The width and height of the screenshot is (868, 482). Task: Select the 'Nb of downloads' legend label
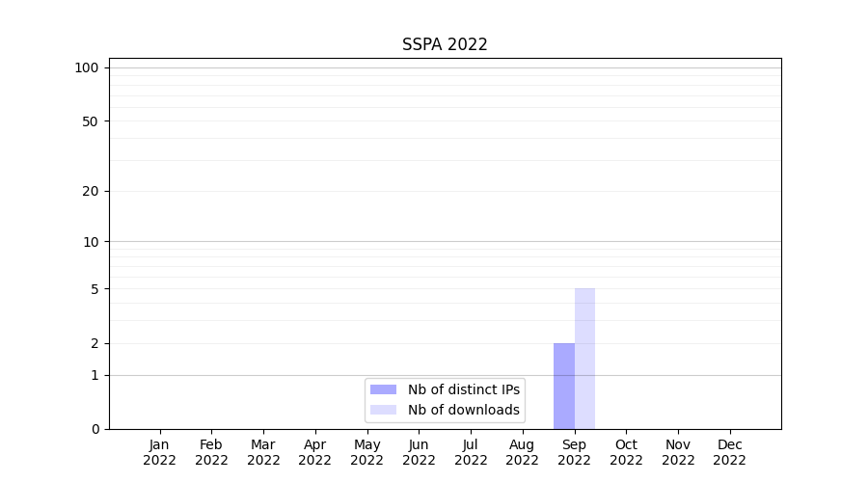[463, 410]
